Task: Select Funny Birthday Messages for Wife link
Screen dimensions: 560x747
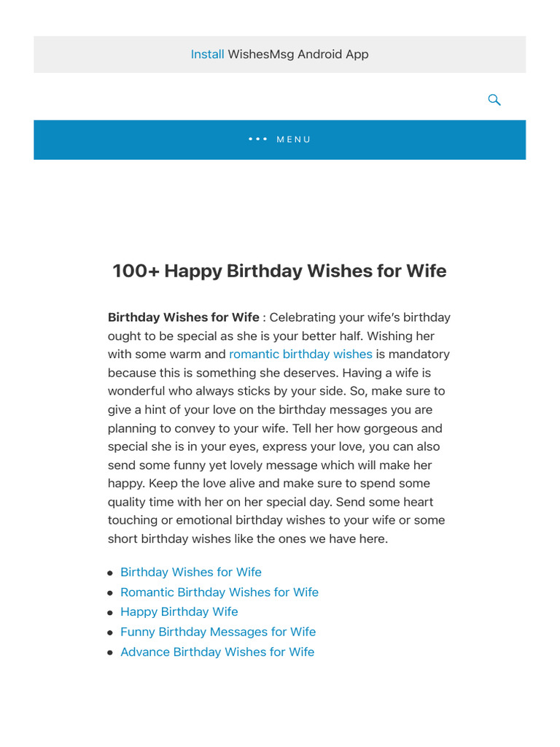Action: (x=218, y=632)
